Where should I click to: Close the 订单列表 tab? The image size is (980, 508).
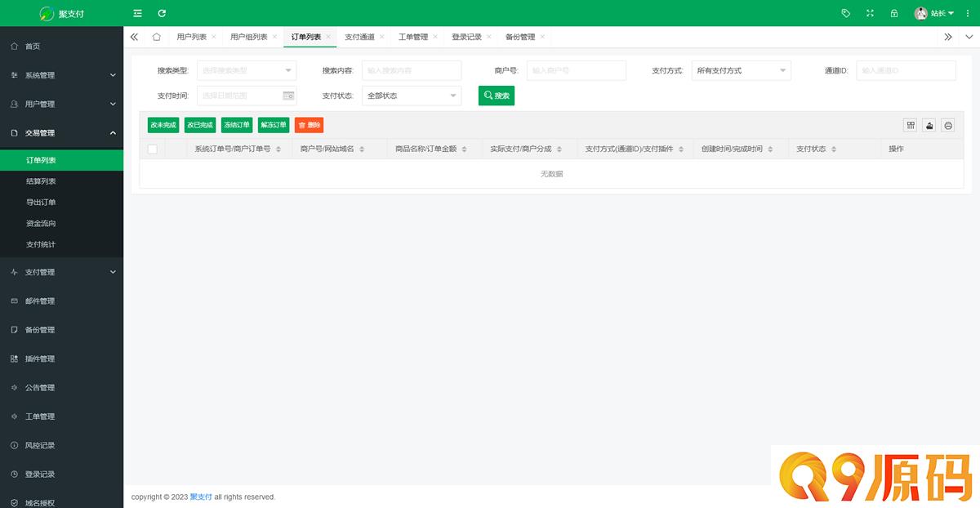point(328,37)
